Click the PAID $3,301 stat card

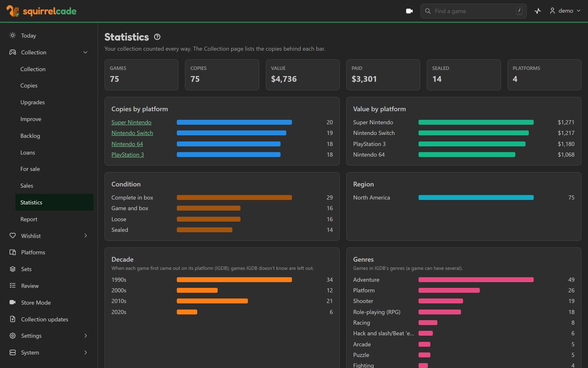point(383,75)
